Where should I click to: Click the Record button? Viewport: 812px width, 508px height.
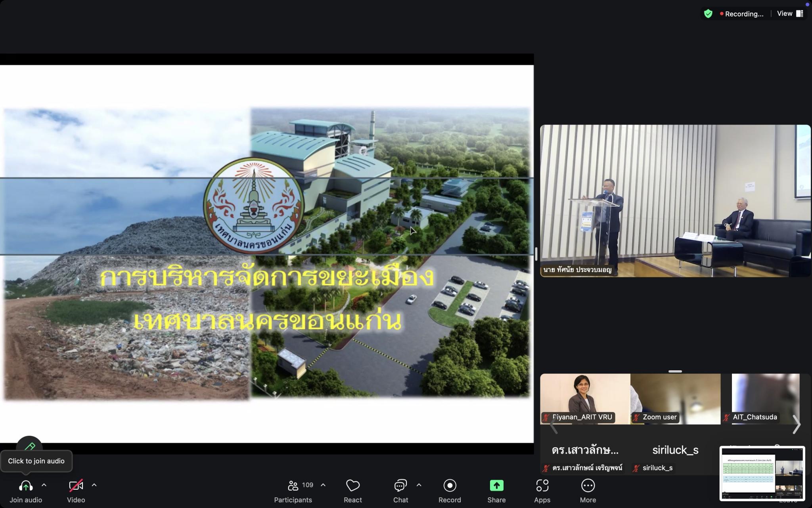tap(450, 491)
